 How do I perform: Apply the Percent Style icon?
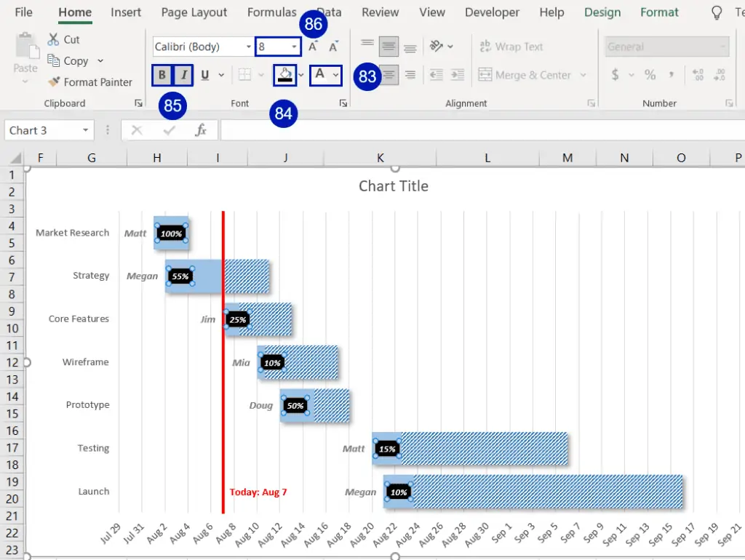[649, 74]
